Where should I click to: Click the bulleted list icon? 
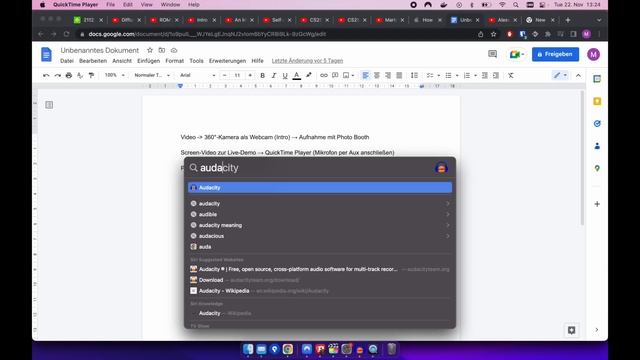448,76
